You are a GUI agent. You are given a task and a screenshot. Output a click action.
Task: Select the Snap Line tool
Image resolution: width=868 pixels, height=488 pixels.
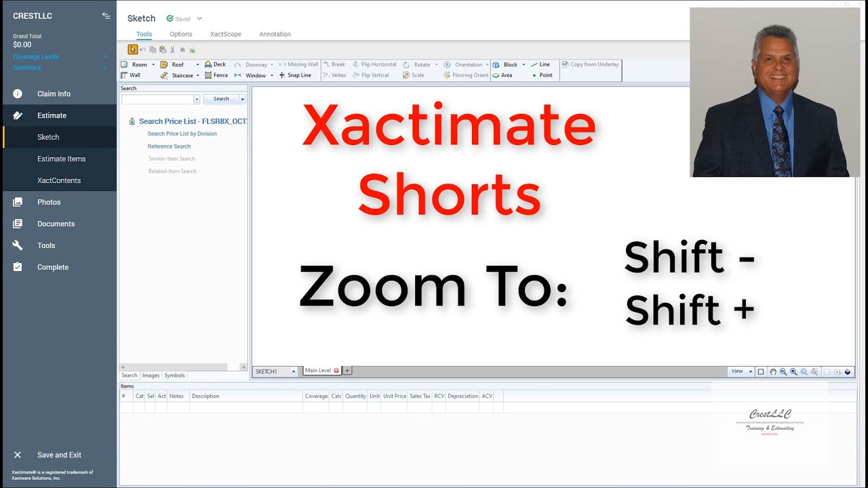295,75
